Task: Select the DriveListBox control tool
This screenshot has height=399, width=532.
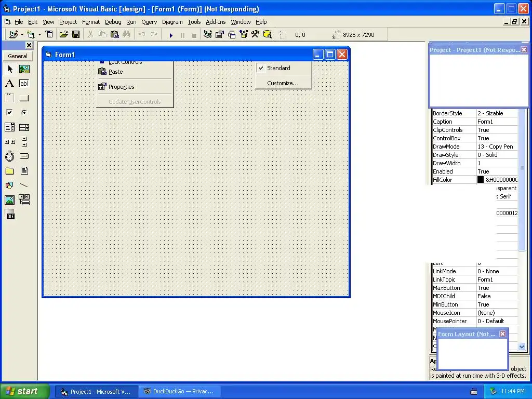Action: pos(24,156)
